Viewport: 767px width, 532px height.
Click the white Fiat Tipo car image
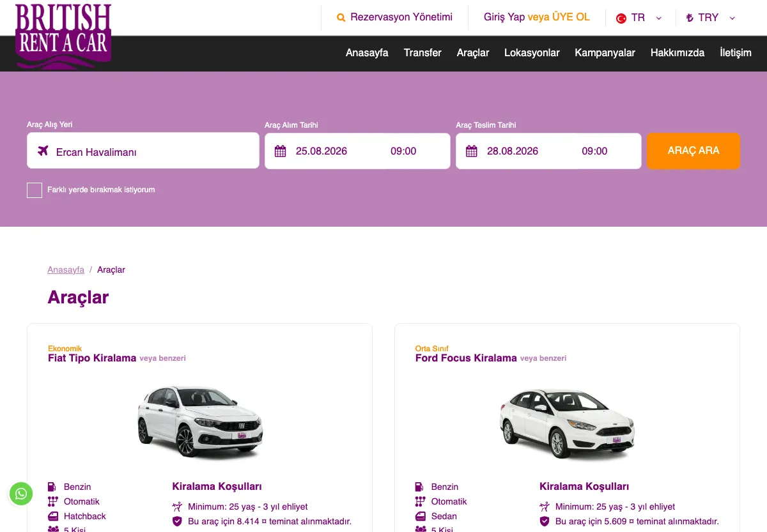(199, 422)
